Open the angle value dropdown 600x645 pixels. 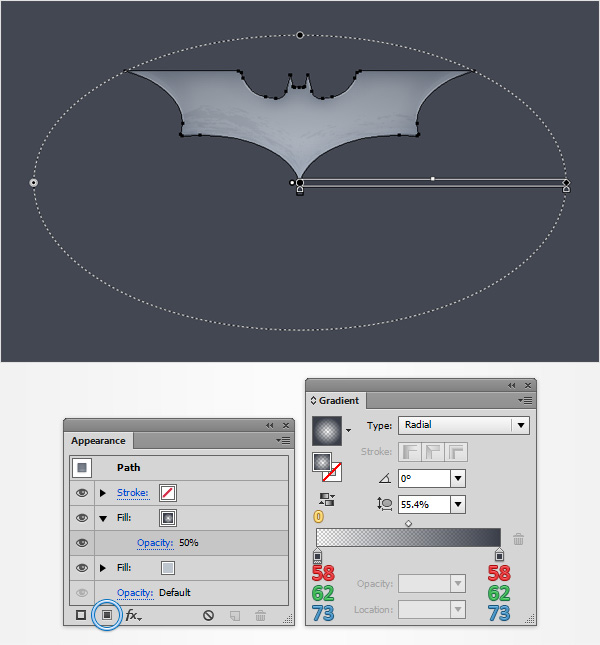click(x=458, y=478)
